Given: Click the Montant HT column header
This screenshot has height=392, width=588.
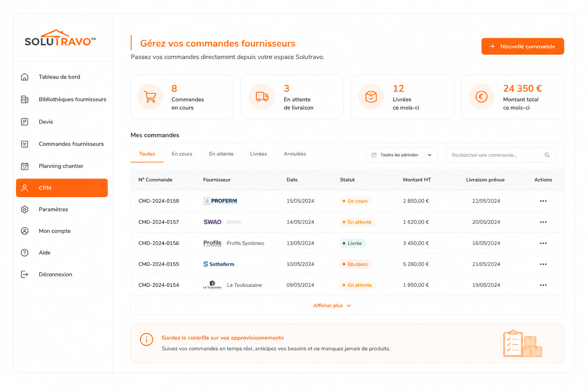Looking at the screenshot, I should (417, 180).
